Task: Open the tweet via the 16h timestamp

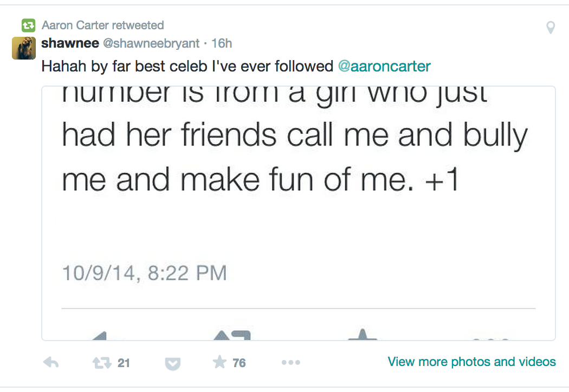Action: coord(222,43)
